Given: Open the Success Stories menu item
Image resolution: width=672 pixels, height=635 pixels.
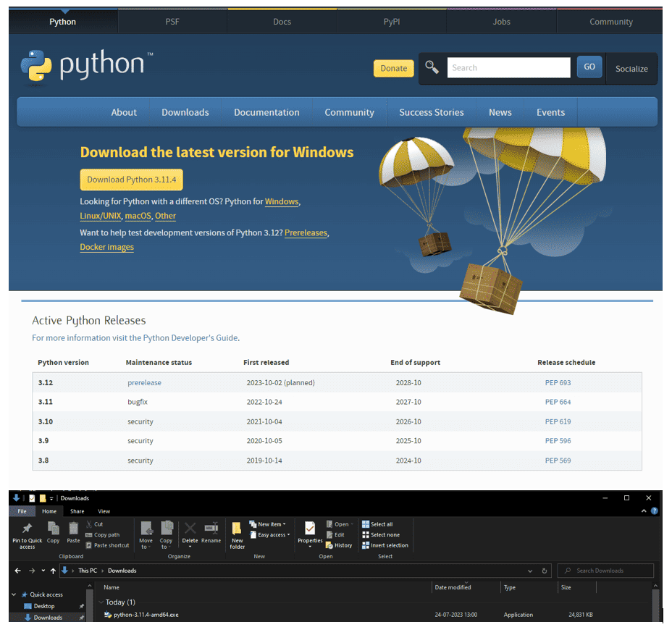Looking at the screenshot, I should [x=431, y=112].
